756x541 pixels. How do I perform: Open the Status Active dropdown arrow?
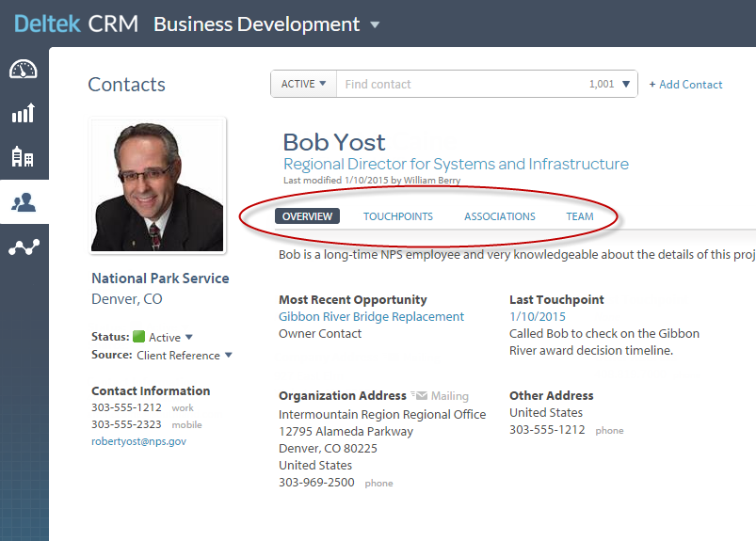coord(189,337)
